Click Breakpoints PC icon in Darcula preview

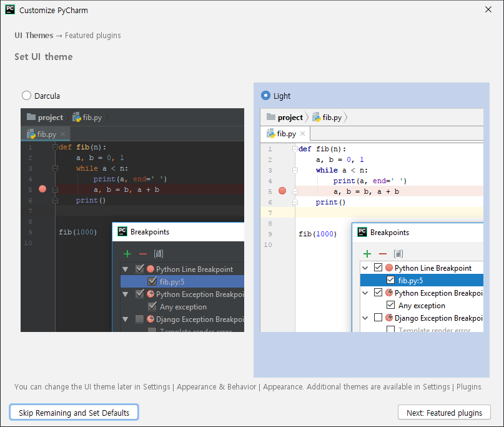tap(122, 231)
